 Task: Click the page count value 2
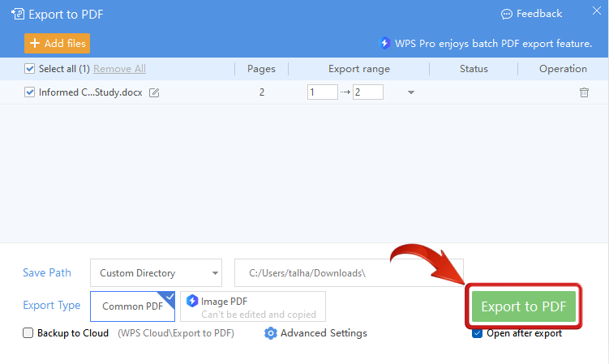click(x=262, y=92)
